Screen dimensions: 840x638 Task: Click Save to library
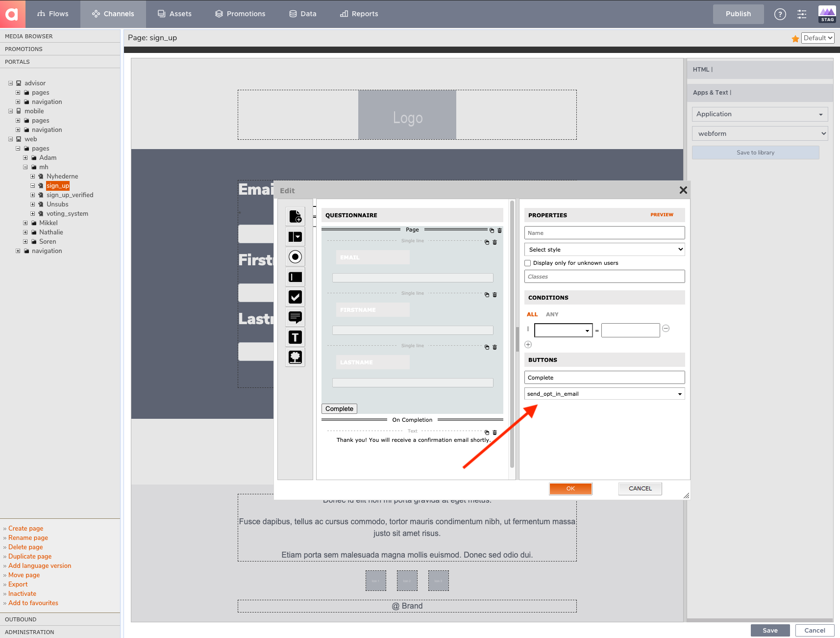[x=755, y=153]
